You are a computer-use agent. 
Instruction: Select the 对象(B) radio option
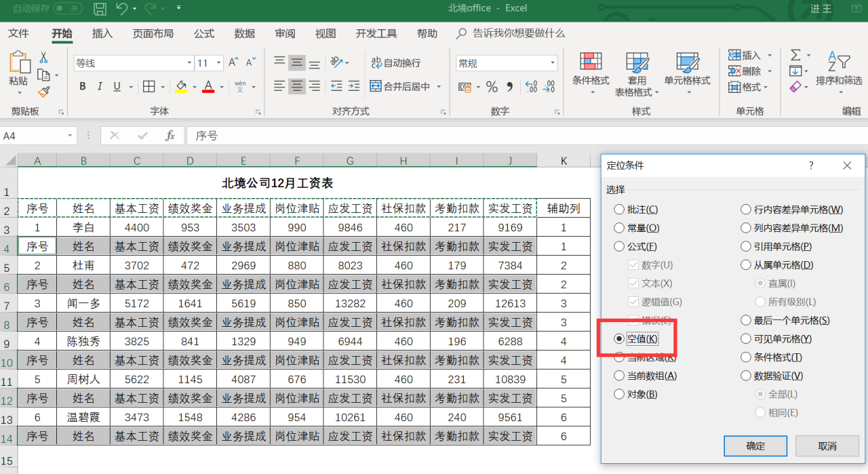coord(635,393)
